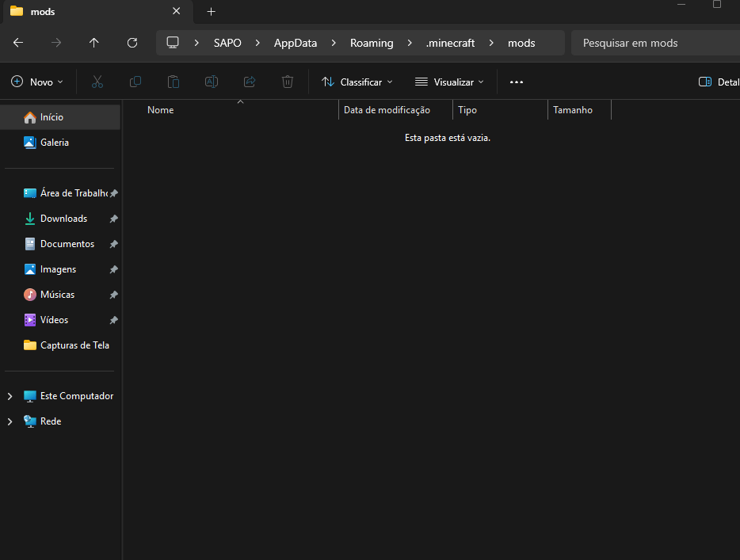Click the pin icon beside Área de Trabalho
This screenshot has height=560, width=740.
[x=114, y=193]
